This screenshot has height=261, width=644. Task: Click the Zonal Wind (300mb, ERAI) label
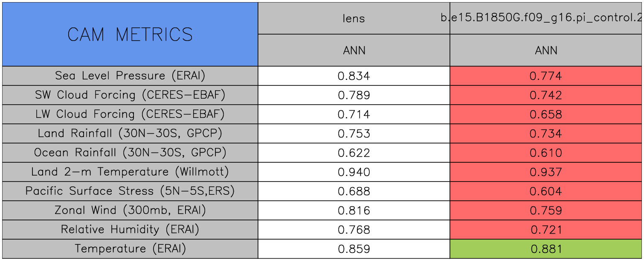(130, 210)
